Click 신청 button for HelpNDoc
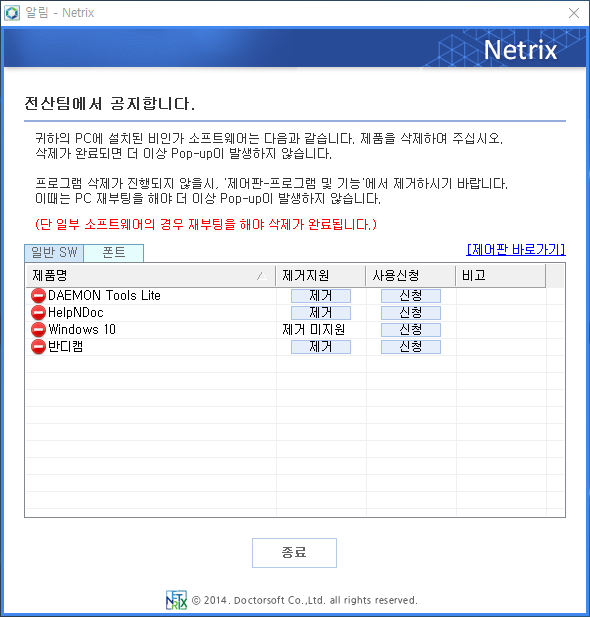The width and height of the screenshot is (590, 617). tap(411, 313)
